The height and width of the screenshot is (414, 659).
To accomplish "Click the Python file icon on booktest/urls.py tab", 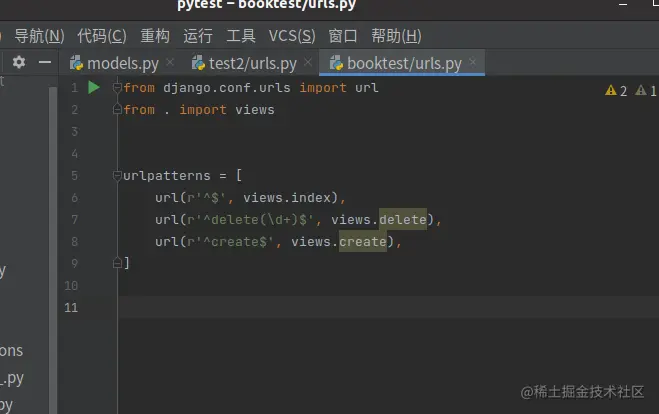I will tap(336, 63).
